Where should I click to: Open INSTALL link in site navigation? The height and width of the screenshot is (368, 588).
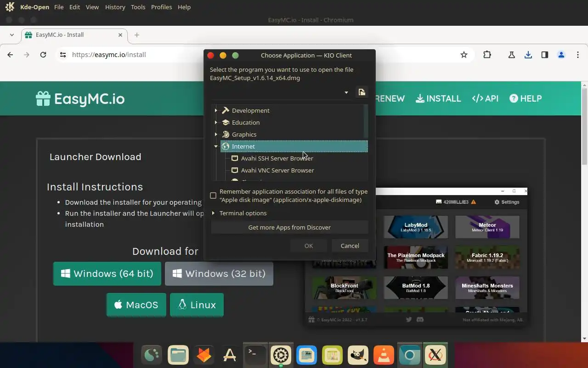[438, 98]
